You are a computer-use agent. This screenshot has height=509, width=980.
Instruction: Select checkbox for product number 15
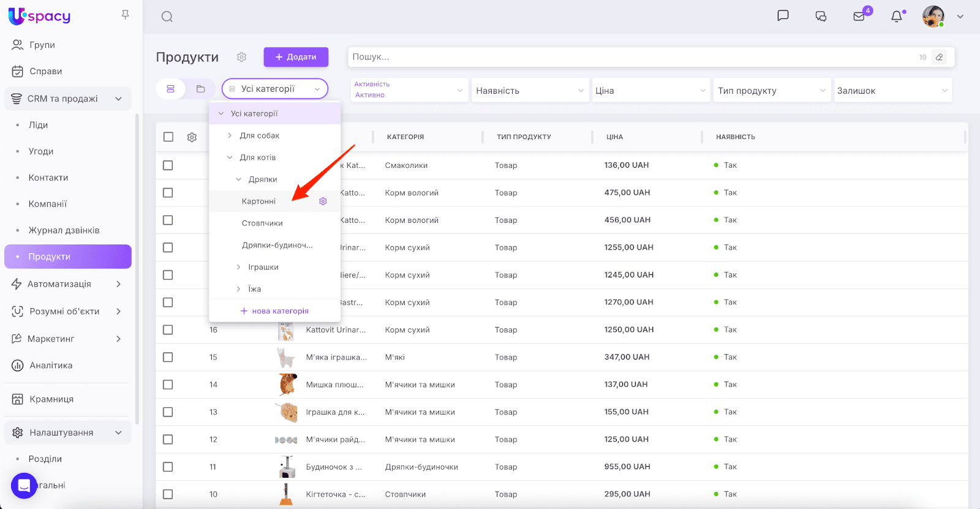click(x=168, y=357)
